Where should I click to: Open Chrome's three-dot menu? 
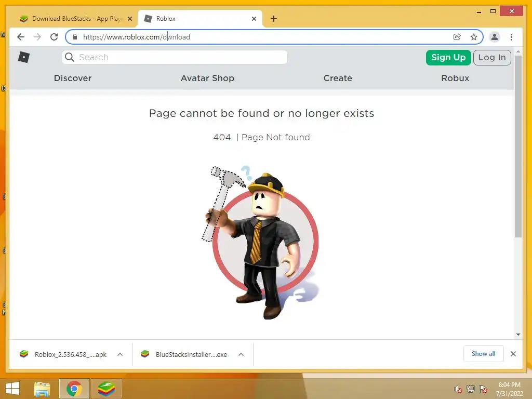click(x=511, y=37)
